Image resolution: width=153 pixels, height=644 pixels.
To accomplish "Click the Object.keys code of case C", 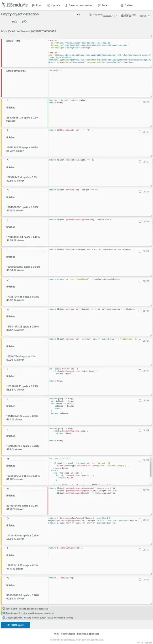I will 71,160.
